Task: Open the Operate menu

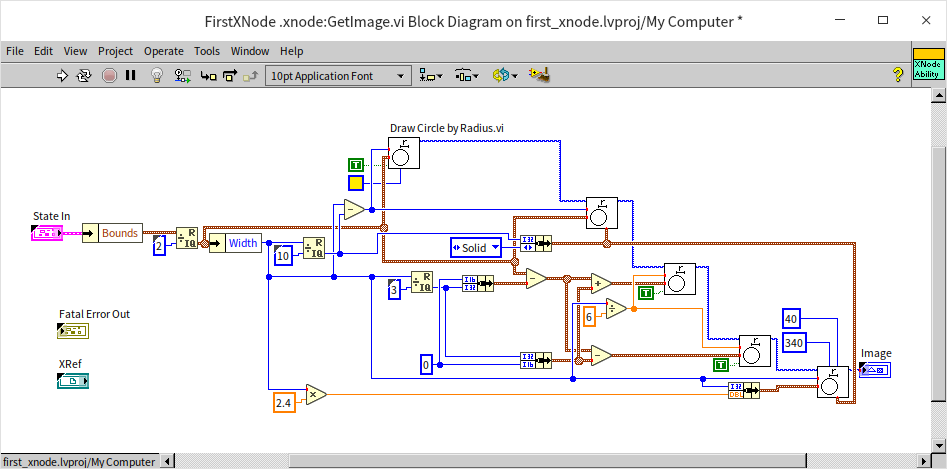Action: coord(163,51)
